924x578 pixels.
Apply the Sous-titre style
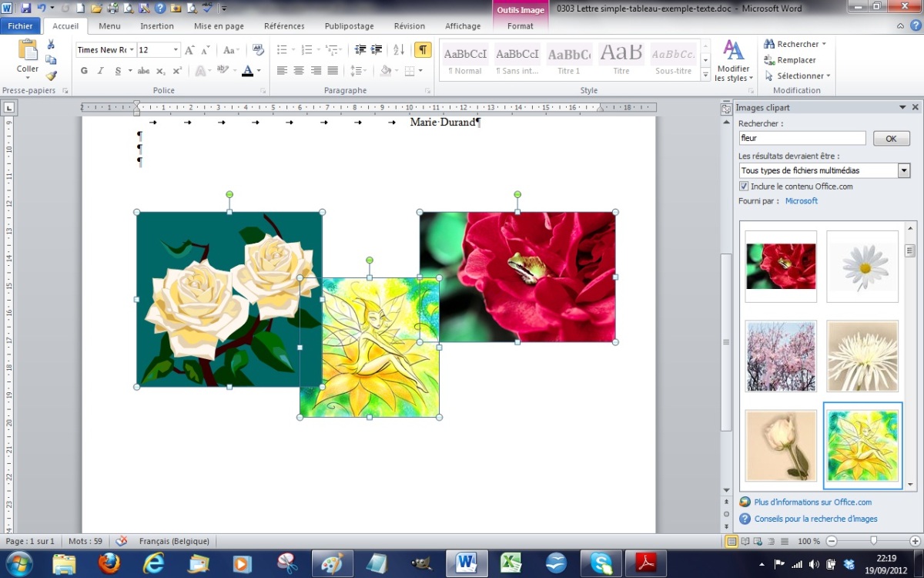(673, 61)
